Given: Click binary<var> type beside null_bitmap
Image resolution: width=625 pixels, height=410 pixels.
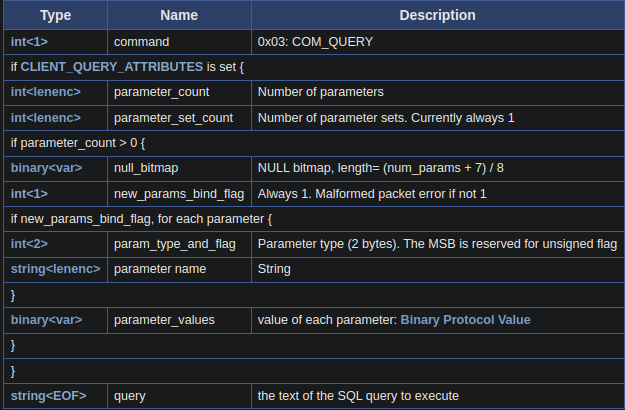Looking at the screenshot, I should coord(46,168).
